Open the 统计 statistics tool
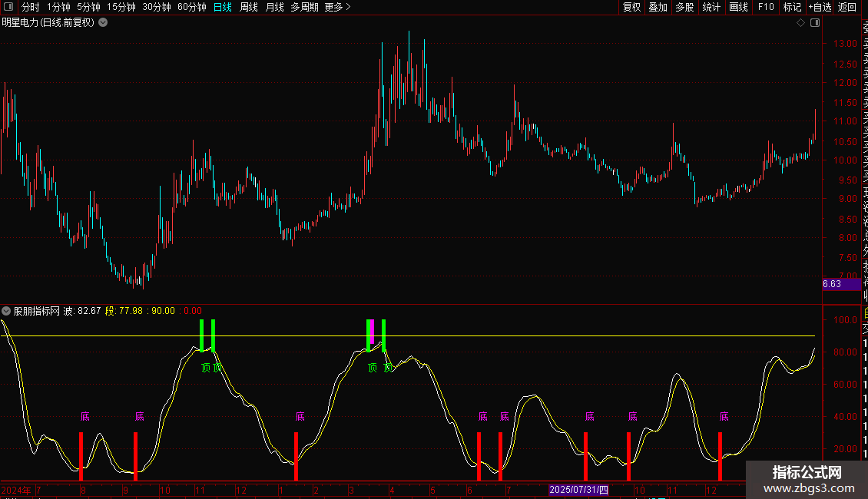Screen dimensions: 868x499 [711, 7]
